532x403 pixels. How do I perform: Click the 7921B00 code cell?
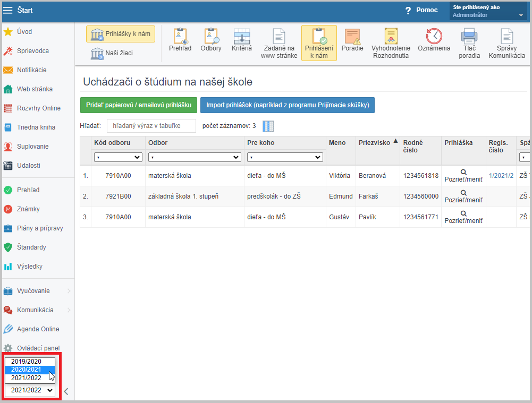click(x=118, y=196)
